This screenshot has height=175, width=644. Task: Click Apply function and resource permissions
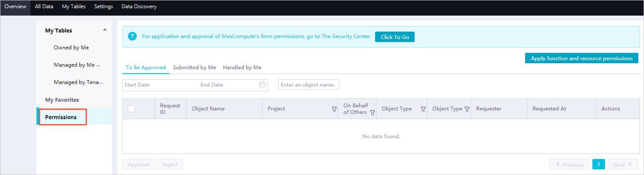click(582, 58)
